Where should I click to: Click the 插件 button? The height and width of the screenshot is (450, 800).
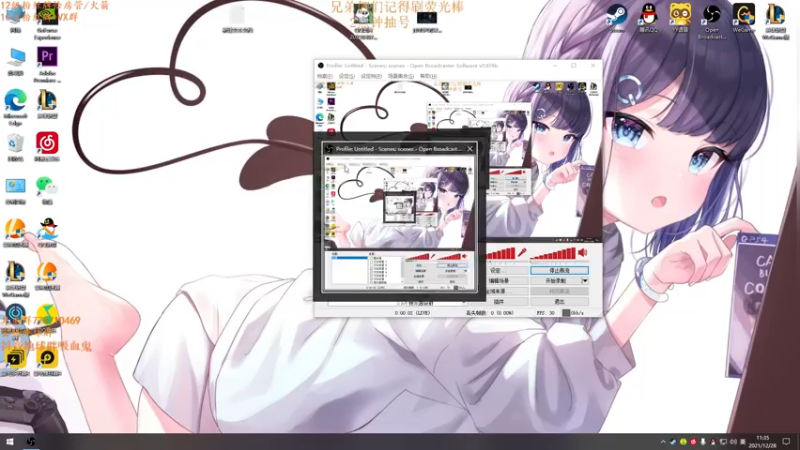[500, 302]
